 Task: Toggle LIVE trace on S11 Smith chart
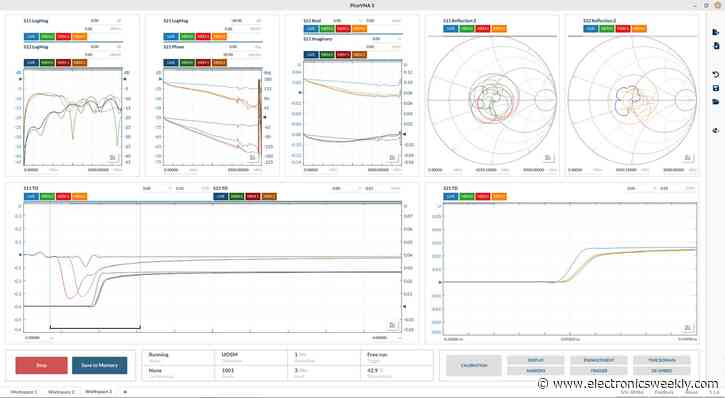point(450,29)
